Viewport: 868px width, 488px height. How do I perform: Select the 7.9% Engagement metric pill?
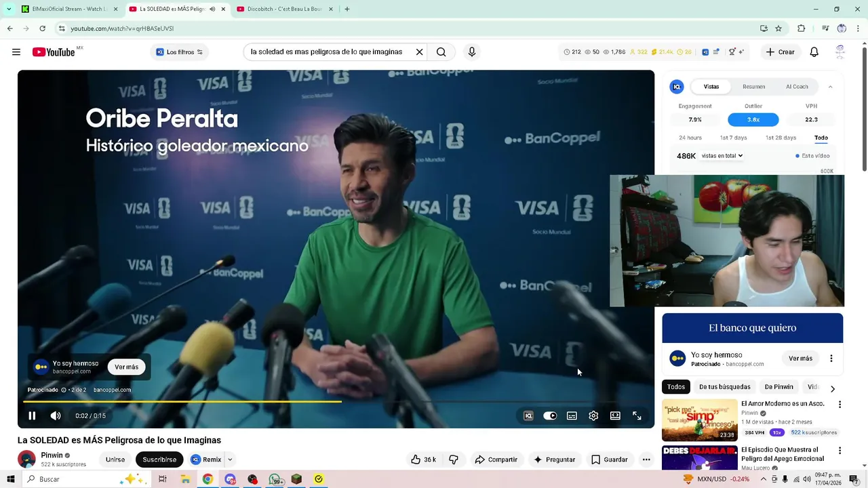click(695, 119)
